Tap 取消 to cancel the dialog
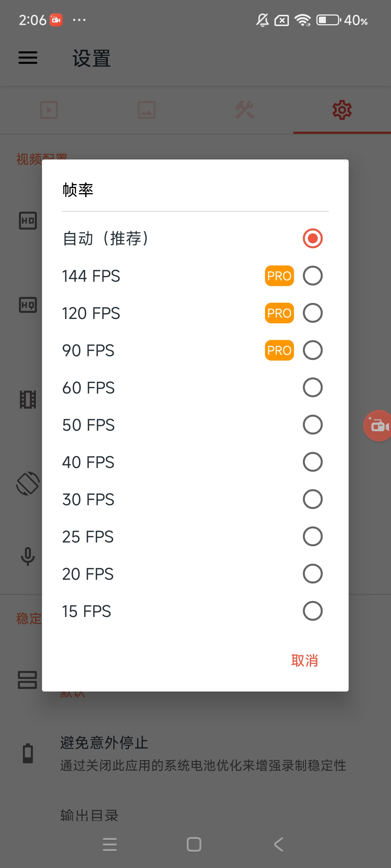 point(304,660)
